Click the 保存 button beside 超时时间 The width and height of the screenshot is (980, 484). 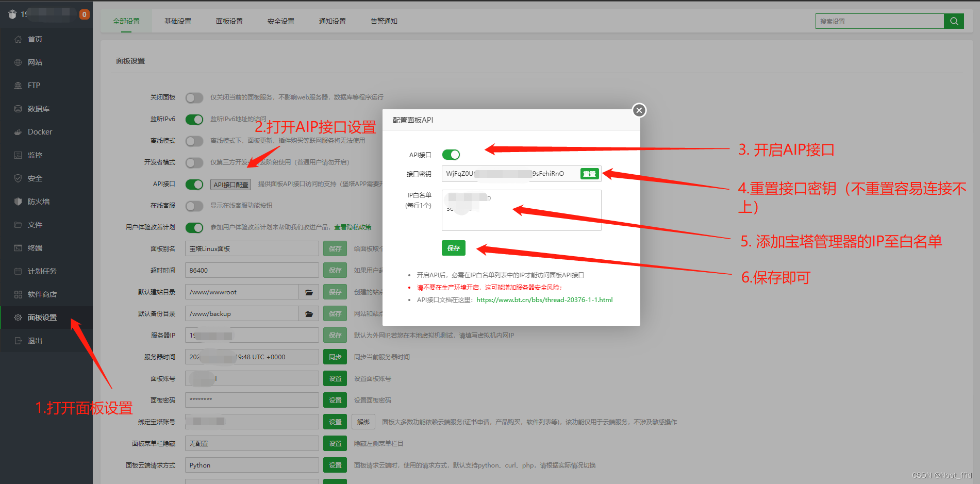(335, 271)
